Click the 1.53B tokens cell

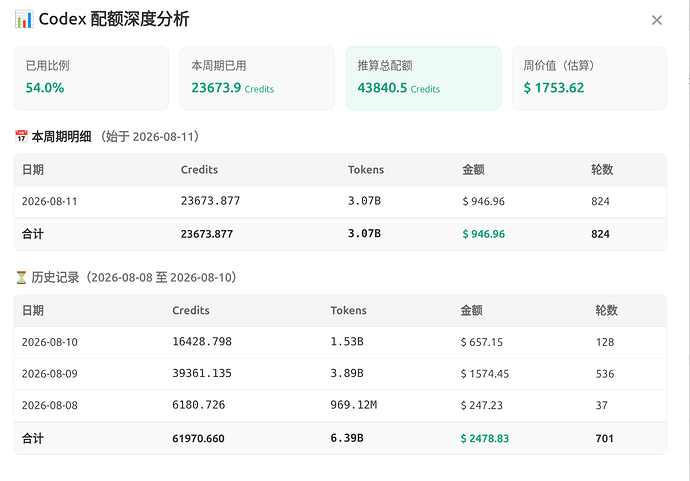click(x=347, y=342)
